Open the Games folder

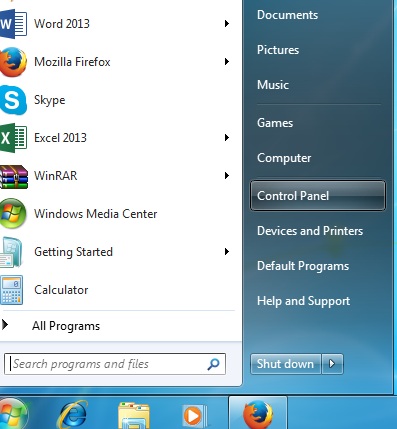(x=275, y=123)
